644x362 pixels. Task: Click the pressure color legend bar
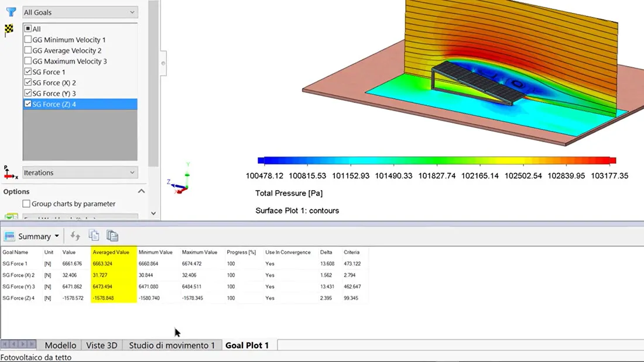click(x=437, y=160)
